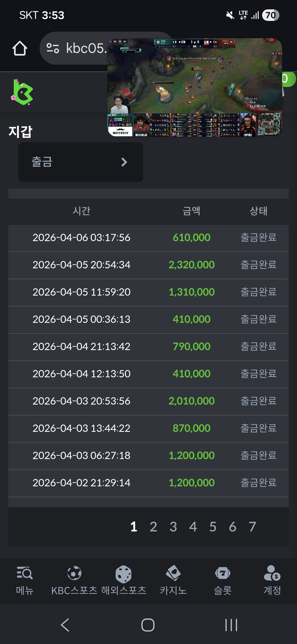Go to page 2 of history
297x644 pixels.
click(153, 527)
